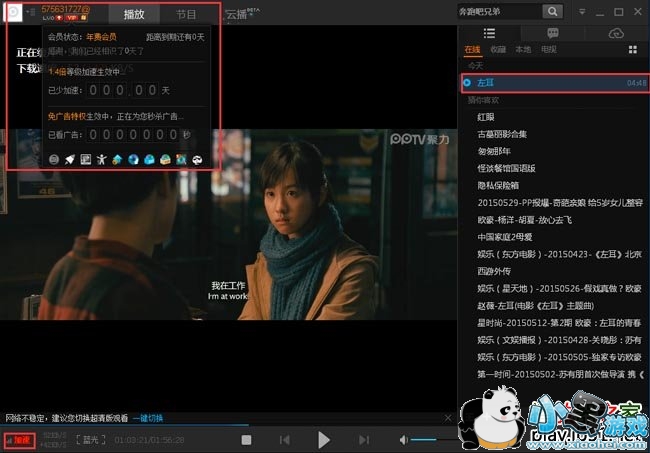Viewport: 650px width, 453px height.
Task: Play 西游外传 from the list
Action: click(494, 271)
